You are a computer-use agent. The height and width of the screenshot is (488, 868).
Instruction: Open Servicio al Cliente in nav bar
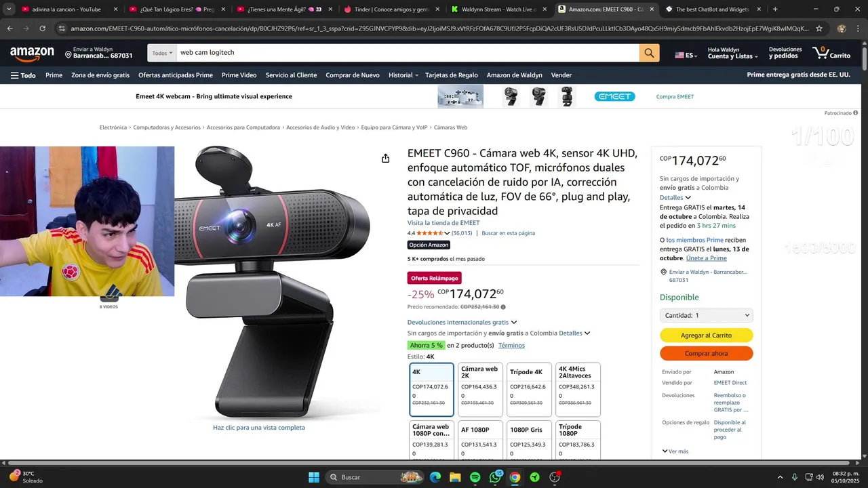tap(291, 75)
